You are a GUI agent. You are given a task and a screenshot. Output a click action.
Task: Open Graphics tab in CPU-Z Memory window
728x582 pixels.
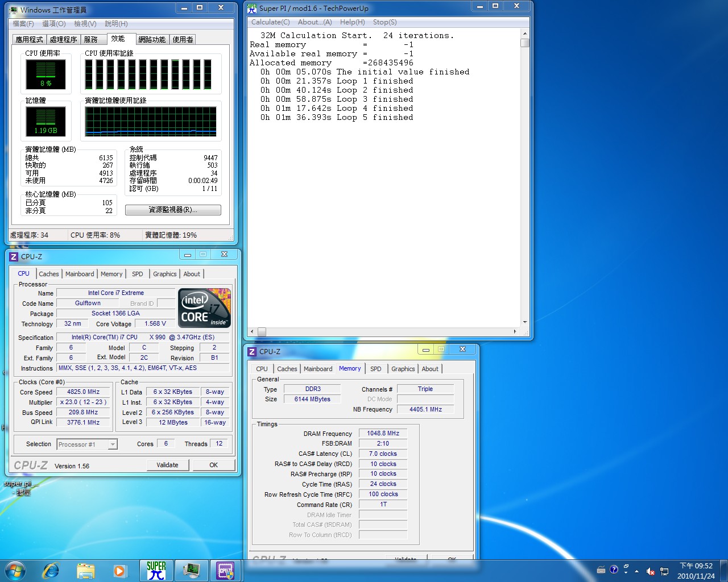(403, 369)
